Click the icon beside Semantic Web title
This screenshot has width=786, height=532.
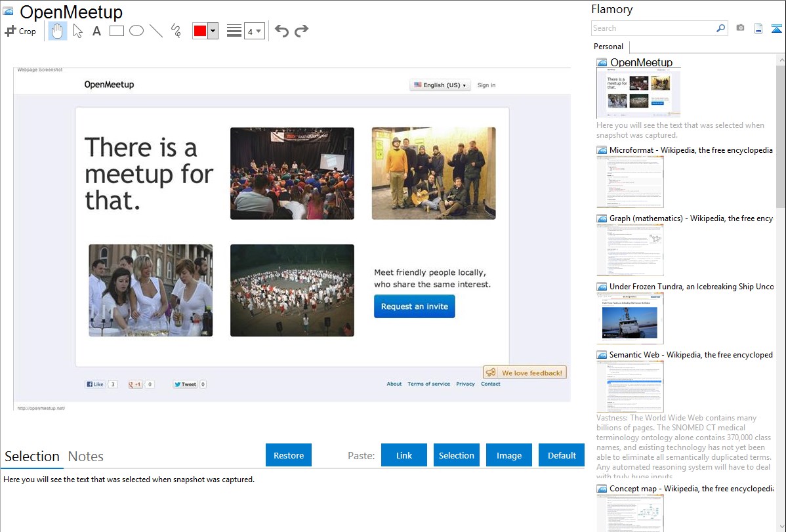point(602,355)
